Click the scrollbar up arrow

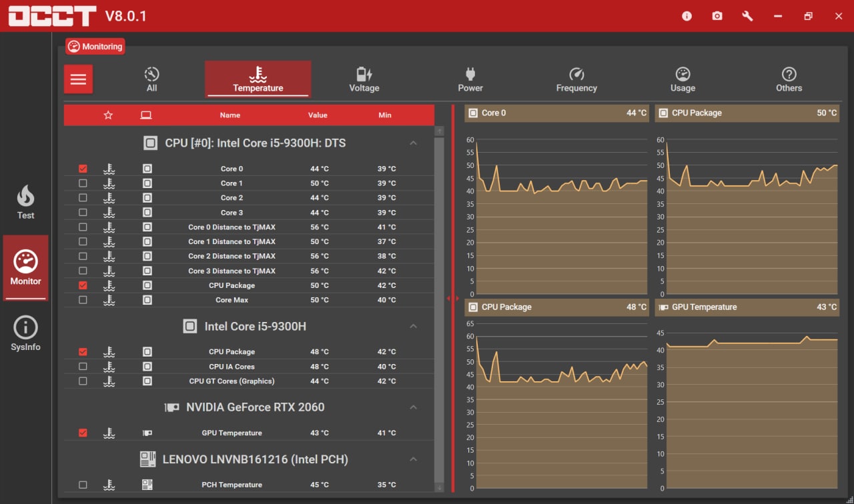pos(439,131)
